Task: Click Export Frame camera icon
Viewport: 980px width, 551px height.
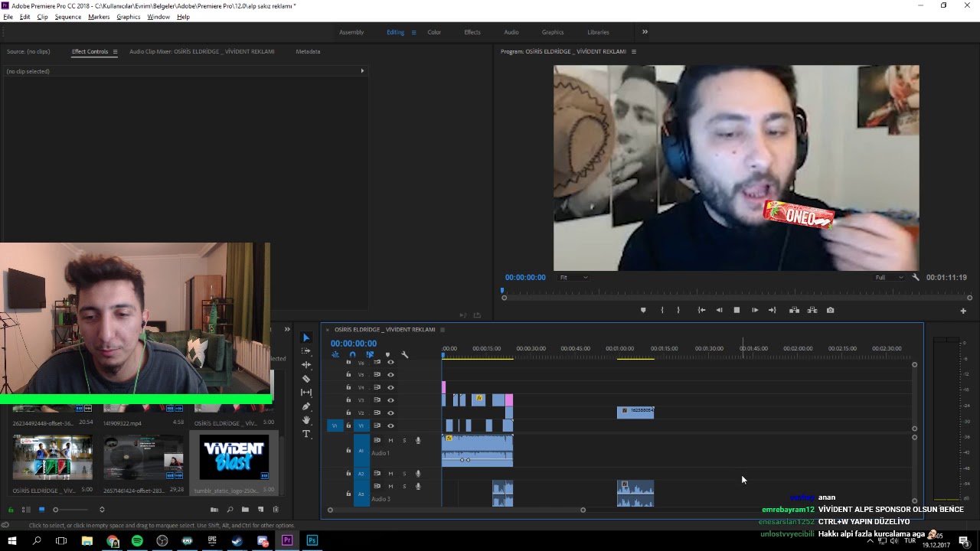Action: click(x=830, y=310)
